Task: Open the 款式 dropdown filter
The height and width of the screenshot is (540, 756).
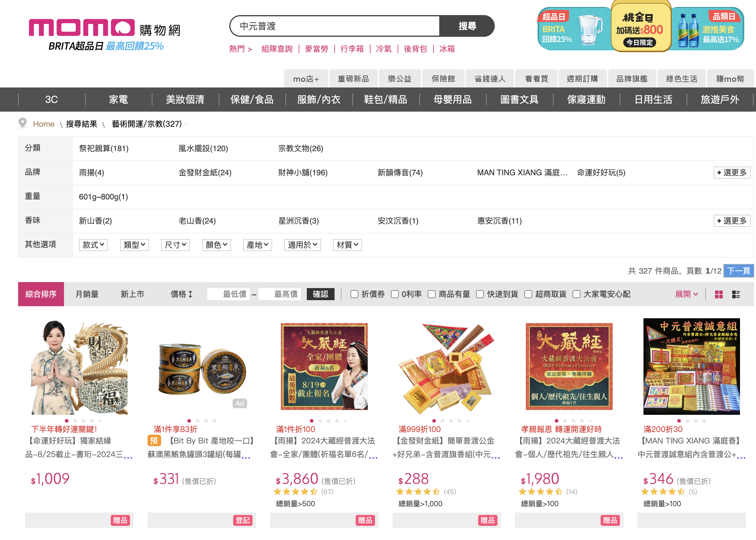Action: pyautogui.click(x=94, y=245)
